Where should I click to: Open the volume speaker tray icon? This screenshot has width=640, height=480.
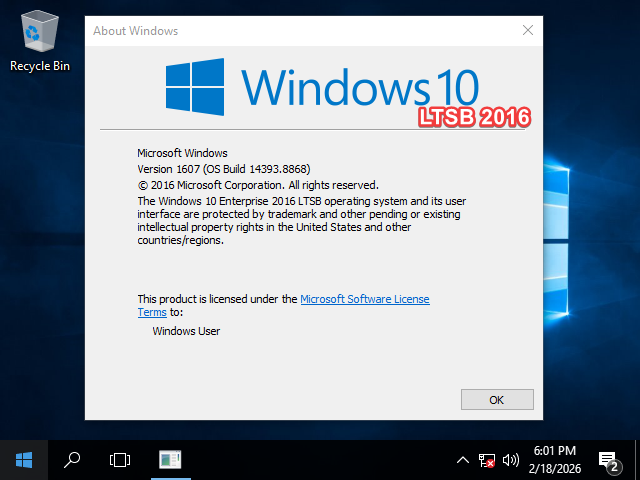pos(511,460)
